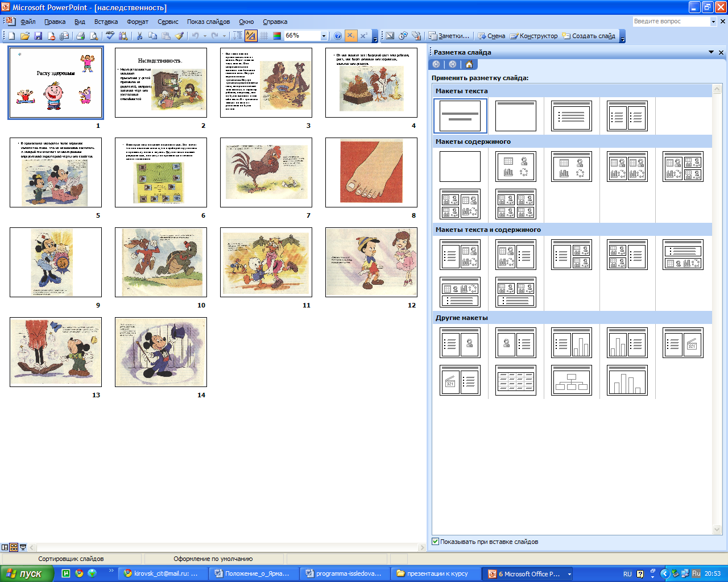
Task: Go forward in task pane
Action: (452, 64)
